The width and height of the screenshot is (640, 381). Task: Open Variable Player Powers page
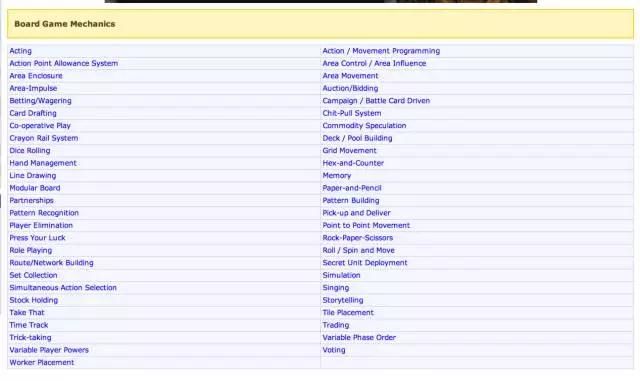click(49, 350)
